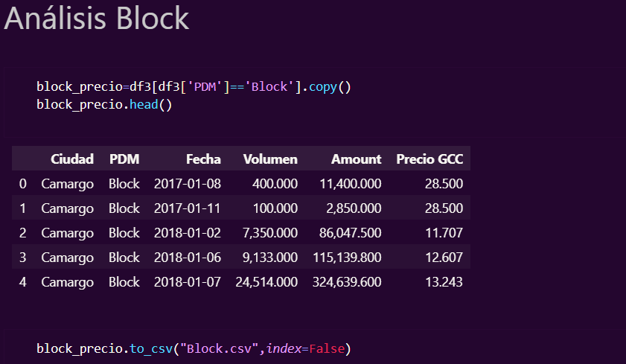Click the "Análisis Block" heading
Viewport: 626px width, 364px height.
[97, 19]
